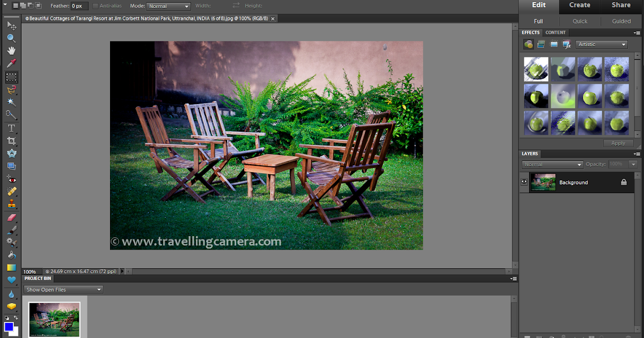Click the foreground blue color swatch

click(x=9, y=326)
